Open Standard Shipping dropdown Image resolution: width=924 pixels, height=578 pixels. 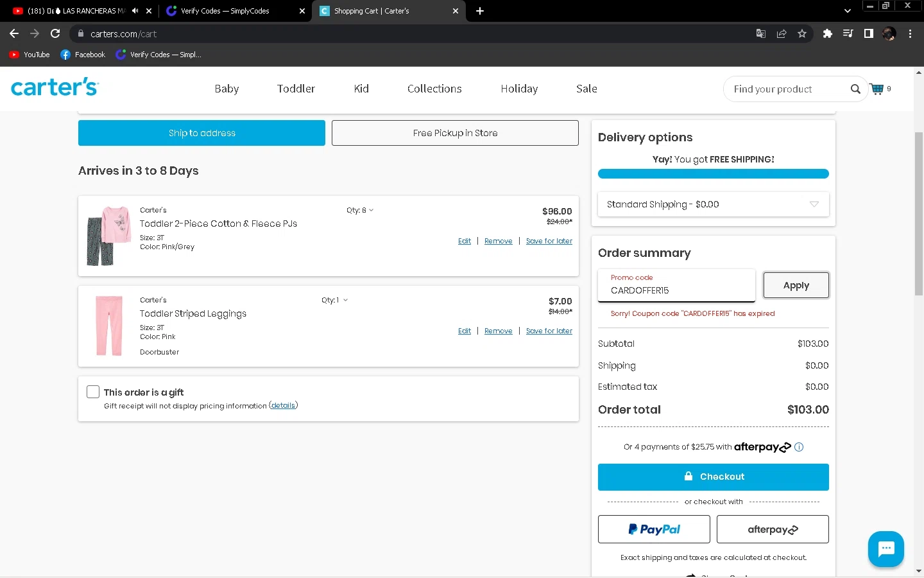point(714,204)
